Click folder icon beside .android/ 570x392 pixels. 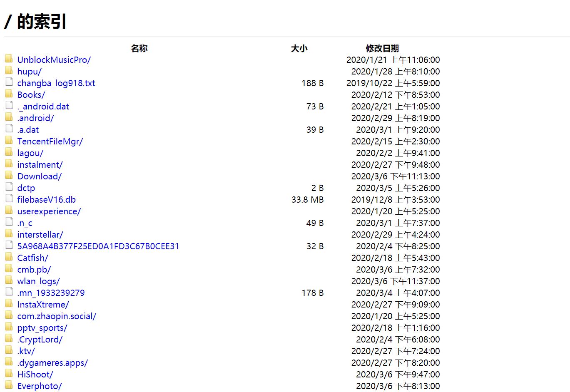tap(9, 117)
